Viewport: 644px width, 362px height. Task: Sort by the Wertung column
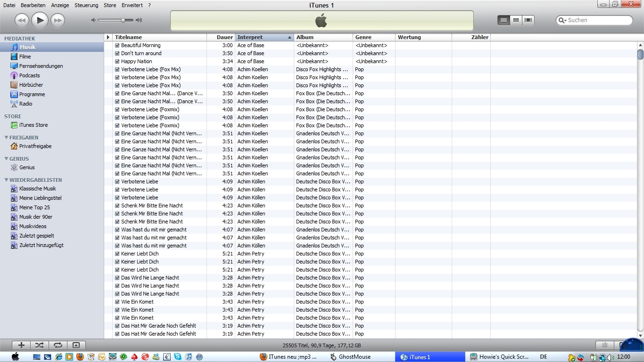coord(423,37)
